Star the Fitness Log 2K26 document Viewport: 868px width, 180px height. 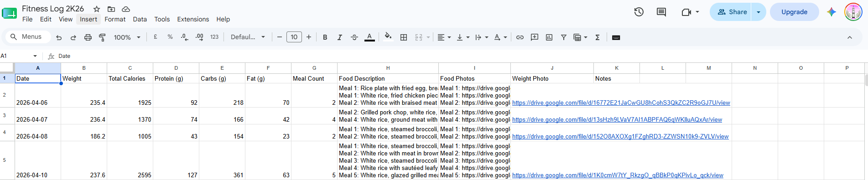pos(97,9)
